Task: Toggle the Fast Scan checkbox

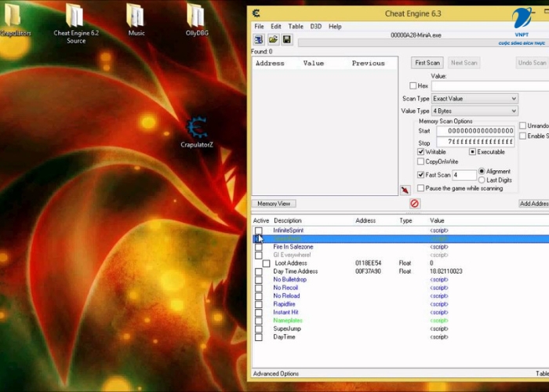Action: [x=421, y=175]
